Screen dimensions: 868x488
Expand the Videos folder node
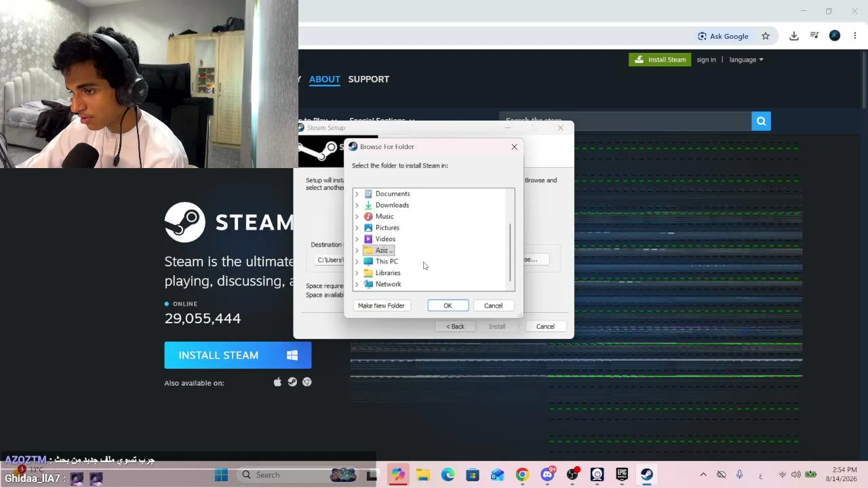(x=357, y=239)
